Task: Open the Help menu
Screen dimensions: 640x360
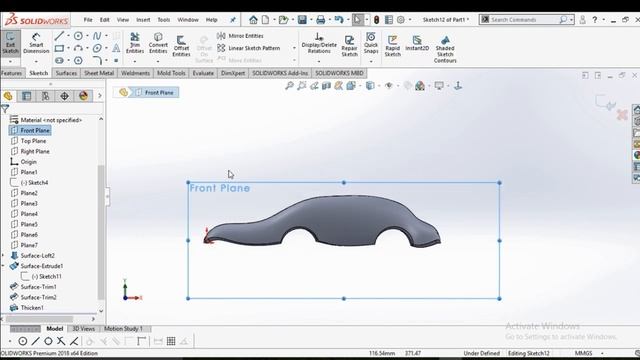Action: point(211,20)
